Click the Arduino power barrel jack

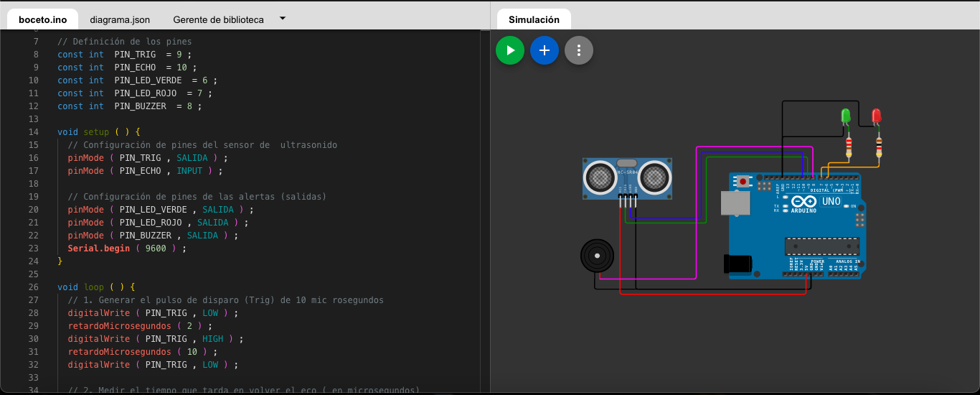[x=738, y=264]
